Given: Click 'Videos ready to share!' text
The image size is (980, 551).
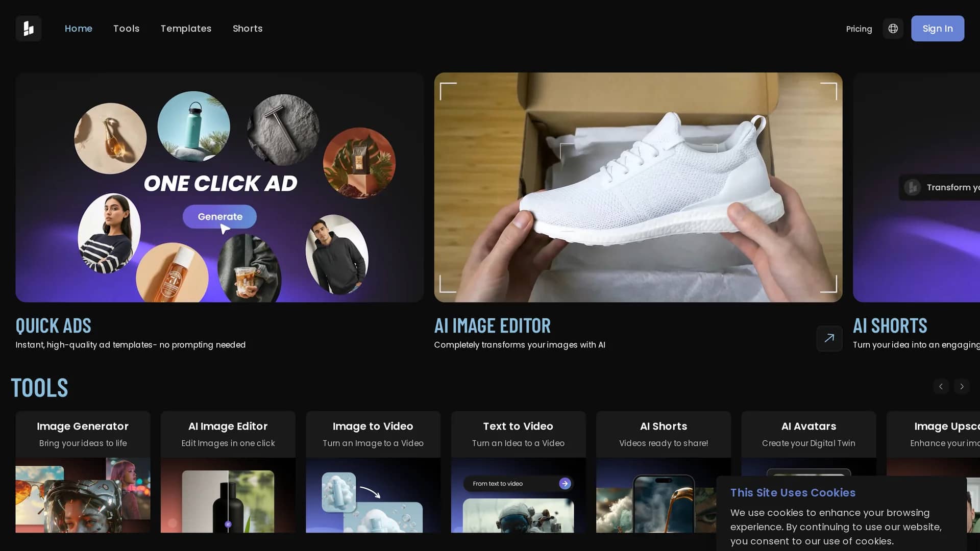Looking at the screenshot, I should 663,443.
